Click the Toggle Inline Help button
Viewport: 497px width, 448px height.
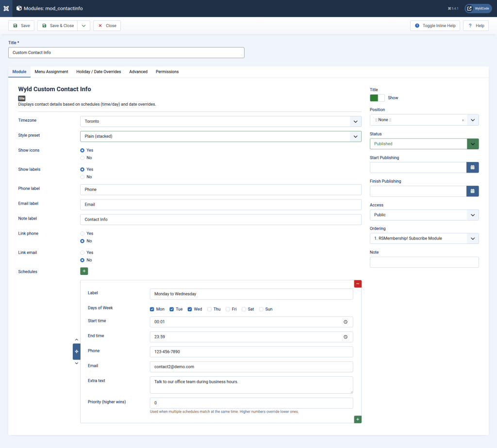pos(436,25)
